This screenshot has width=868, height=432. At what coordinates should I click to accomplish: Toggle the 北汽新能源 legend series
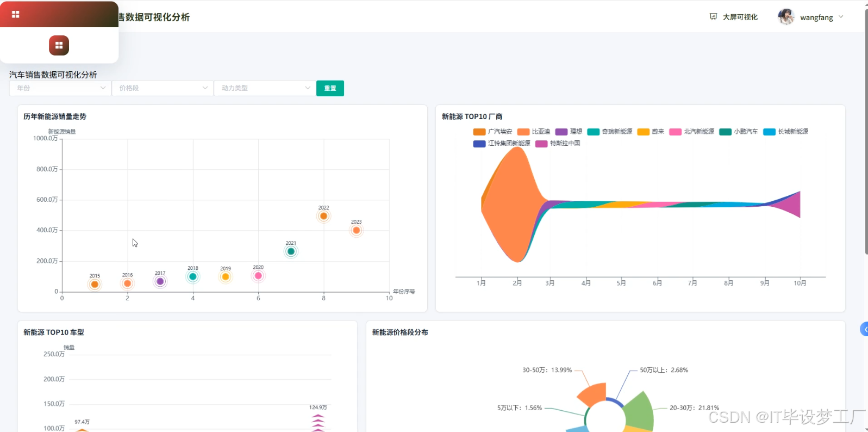692,132
